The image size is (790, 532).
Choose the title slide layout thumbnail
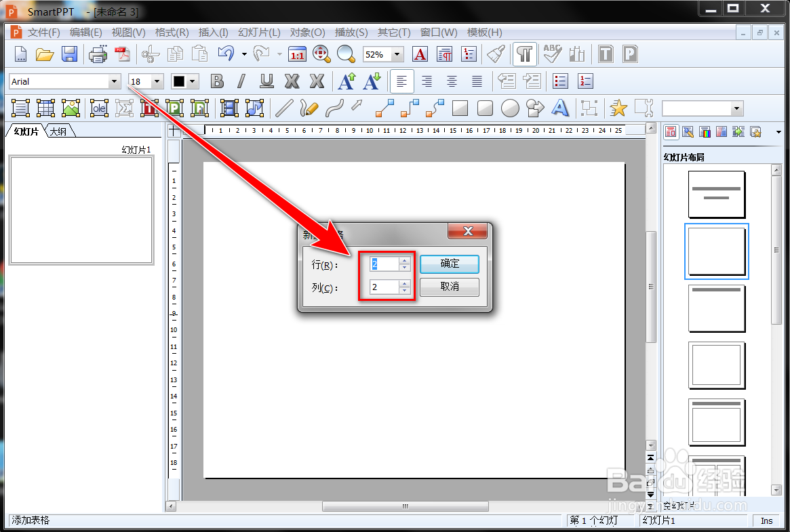(717, 195)
